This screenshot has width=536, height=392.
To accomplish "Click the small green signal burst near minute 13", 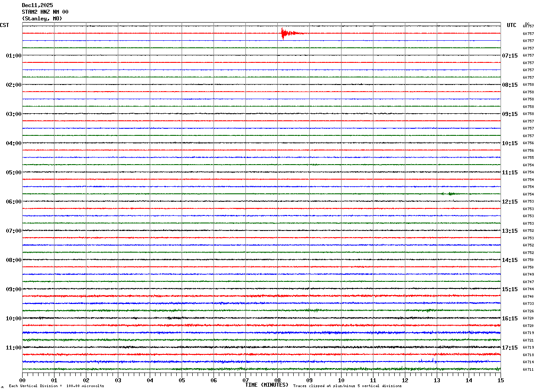I will coord(450,194).
